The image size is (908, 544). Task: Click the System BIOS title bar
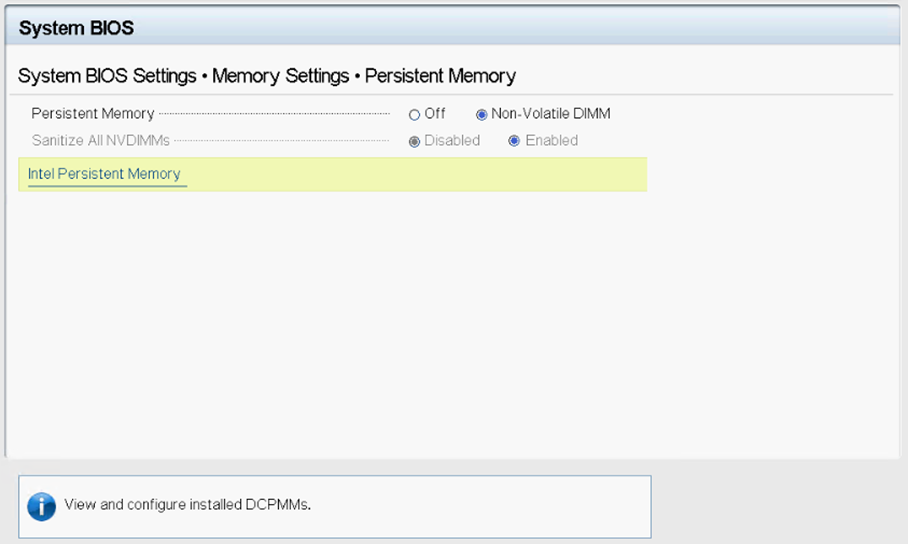click(x=452, y=27)
